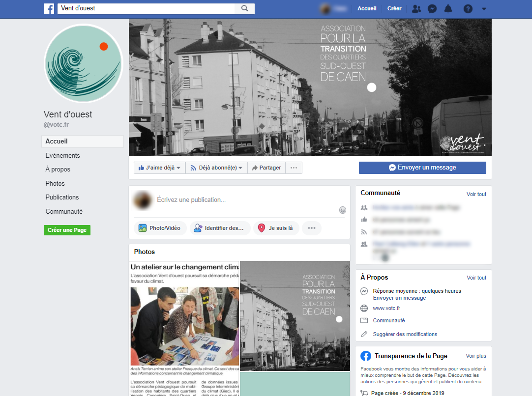This screenshot has width=532, height=396.
Task: Click the green Créer une Page button
Action: coord(67,230)
